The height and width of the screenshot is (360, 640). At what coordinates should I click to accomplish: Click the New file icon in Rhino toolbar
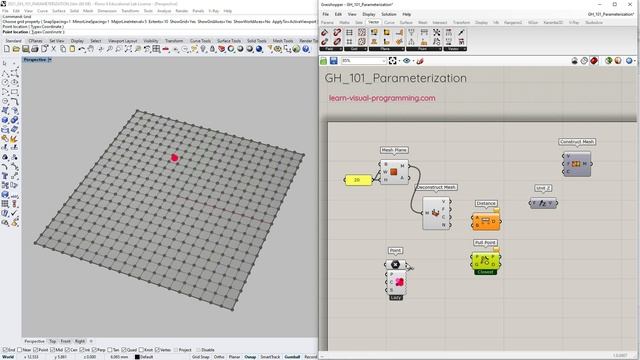7,49
